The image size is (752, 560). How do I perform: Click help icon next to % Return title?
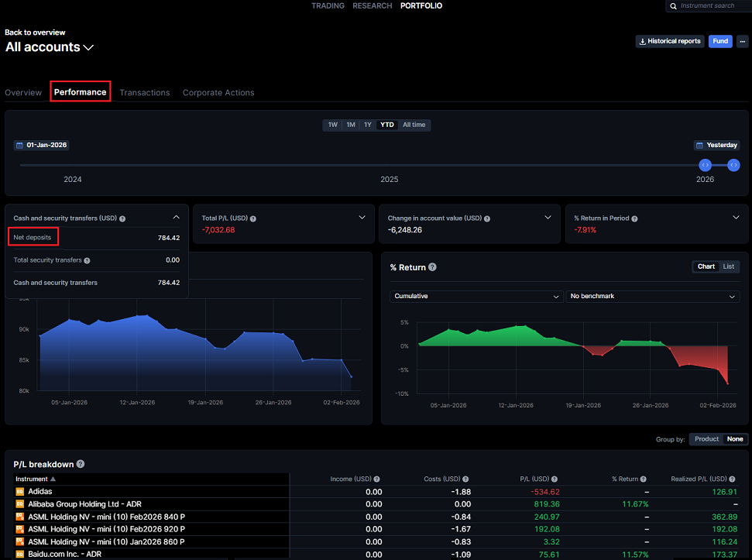[x=433, y=267]
